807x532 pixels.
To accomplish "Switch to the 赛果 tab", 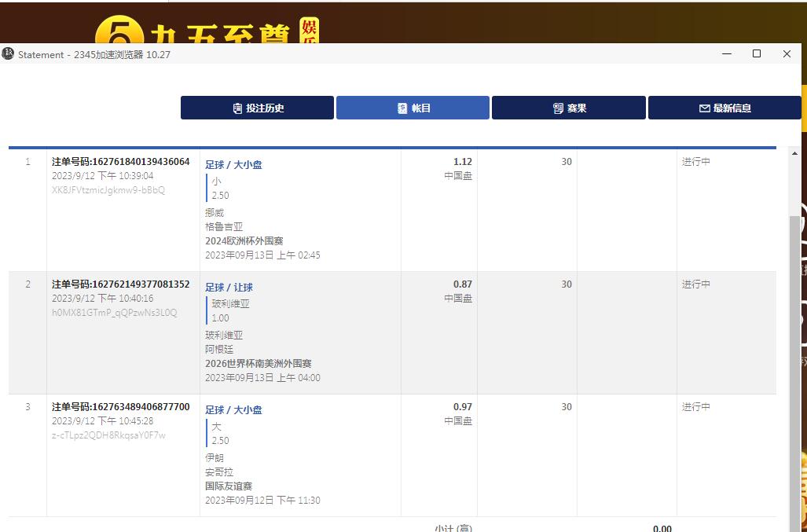I will 569,108.
